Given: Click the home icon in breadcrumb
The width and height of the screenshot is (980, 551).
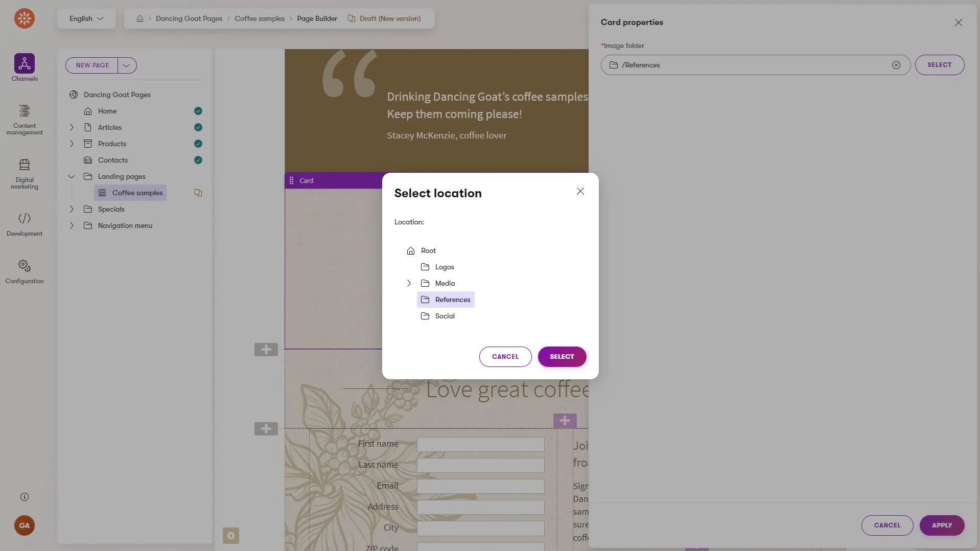Looking at the screenshot, I should click(139, 18).
